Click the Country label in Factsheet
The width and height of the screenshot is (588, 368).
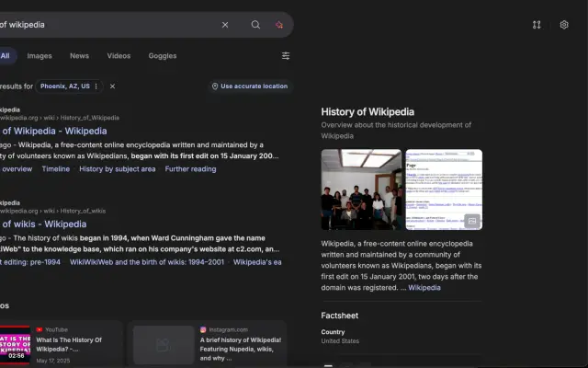333,332
